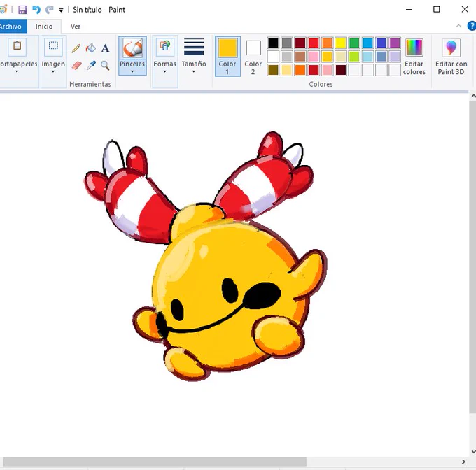Choose the turquoise blue swatch

pyautogui.click(x=368, y=43)
